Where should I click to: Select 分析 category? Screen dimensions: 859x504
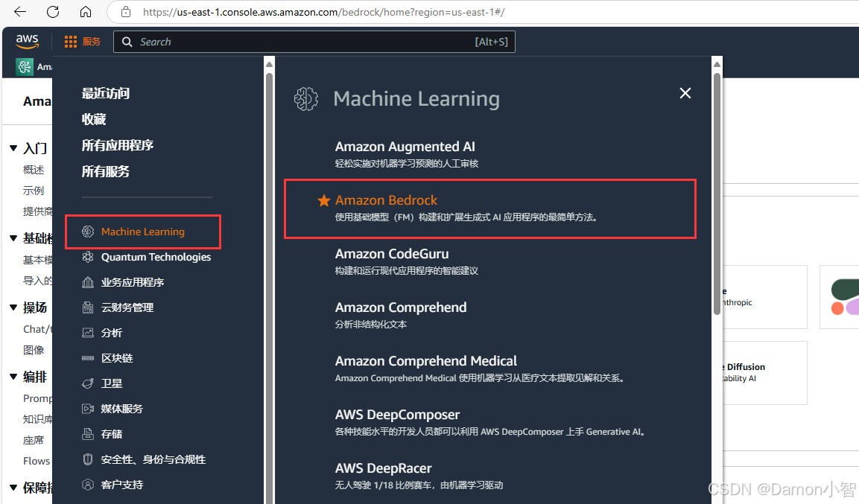[112, 333]
